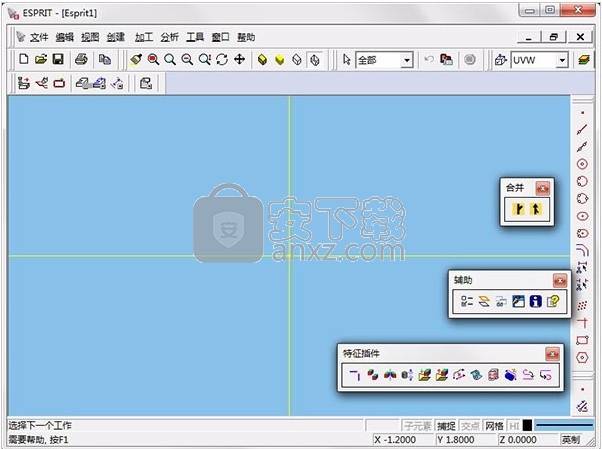Select the fillet curve tool in right toolbar

coord(582,250)
